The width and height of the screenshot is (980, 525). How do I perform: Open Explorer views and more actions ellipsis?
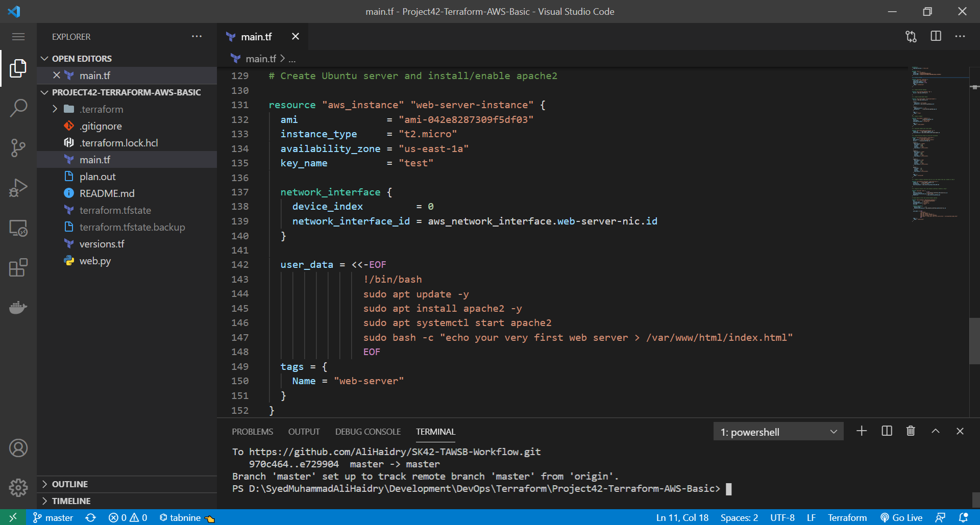197,36
